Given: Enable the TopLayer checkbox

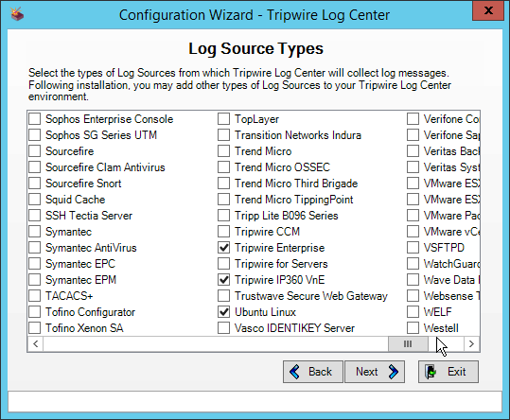Looking at the screenshot, I should pyautogui.click(x=223, y=119).
